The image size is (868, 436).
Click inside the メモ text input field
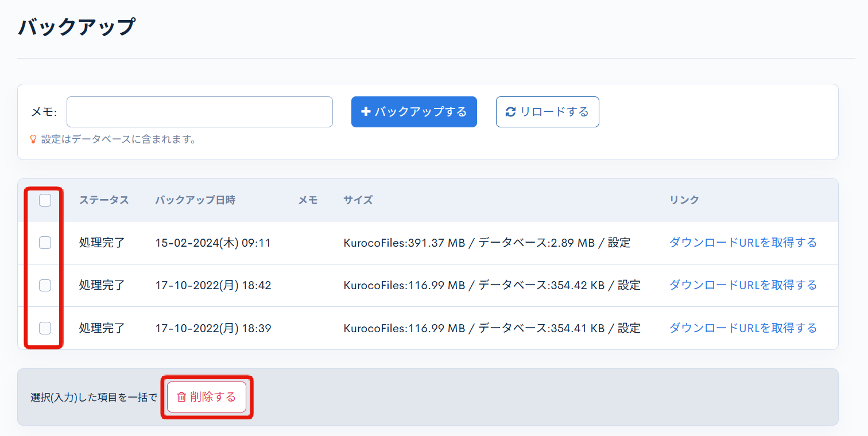[x=199, y=112]
